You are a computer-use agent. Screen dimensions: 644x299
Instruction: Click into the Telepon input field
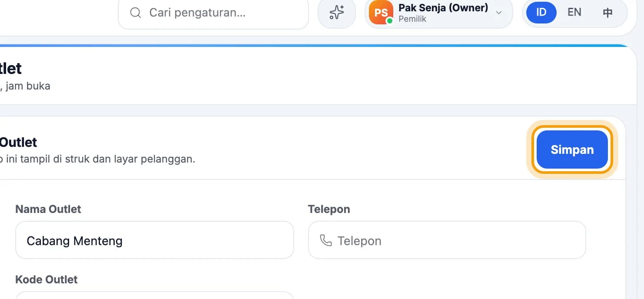click(x=447, y=240)
